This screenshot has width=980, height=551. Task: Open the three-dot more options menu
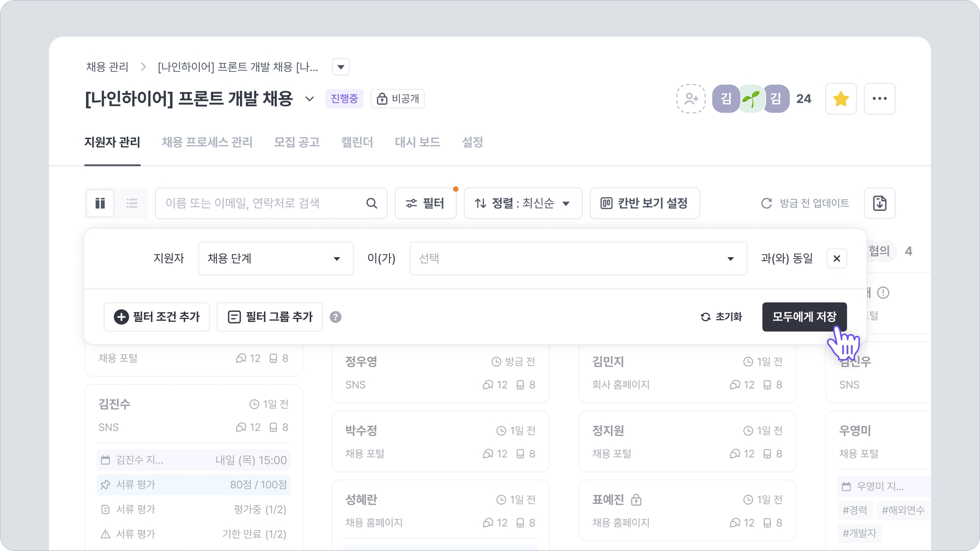(880, 99)
